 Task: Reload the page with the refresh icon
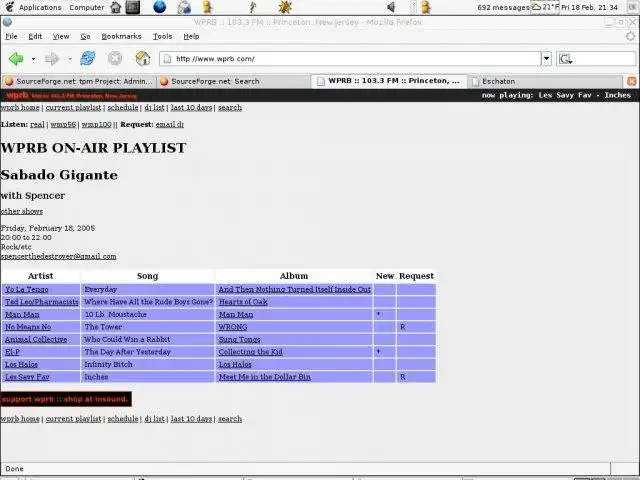(87, 58)
